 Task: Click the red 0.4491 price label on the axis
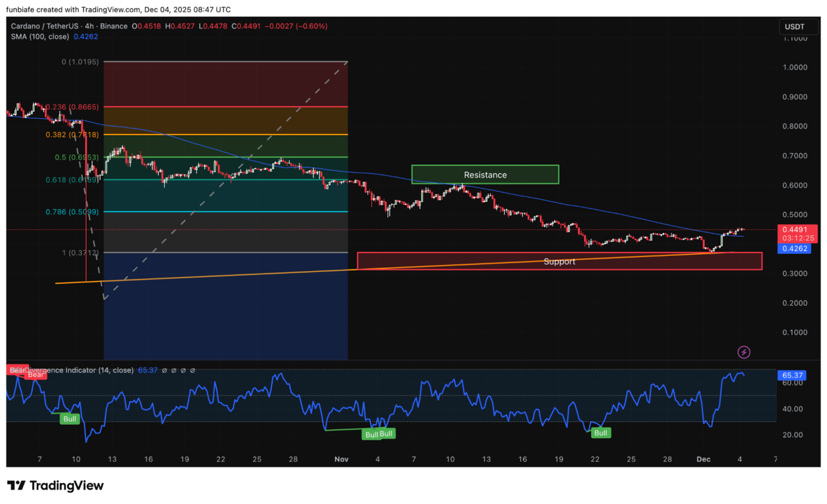794,230
